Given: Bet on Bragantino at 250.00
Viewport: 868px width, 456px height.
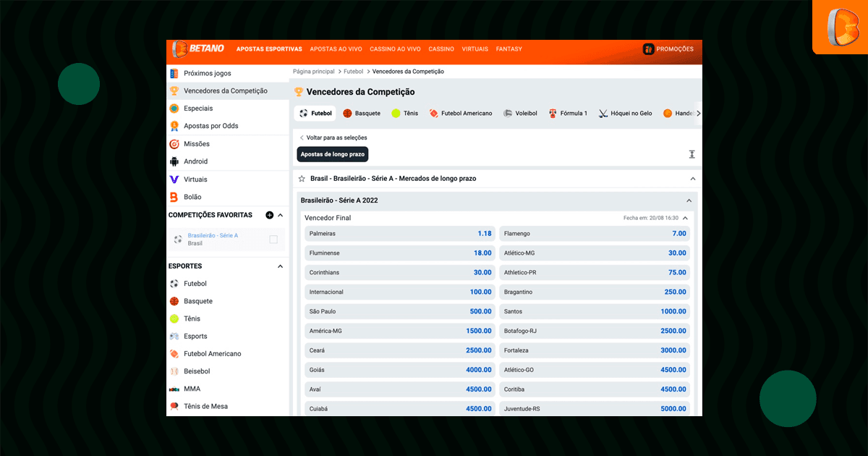Looking at the screenshot, I should [595, 292].
